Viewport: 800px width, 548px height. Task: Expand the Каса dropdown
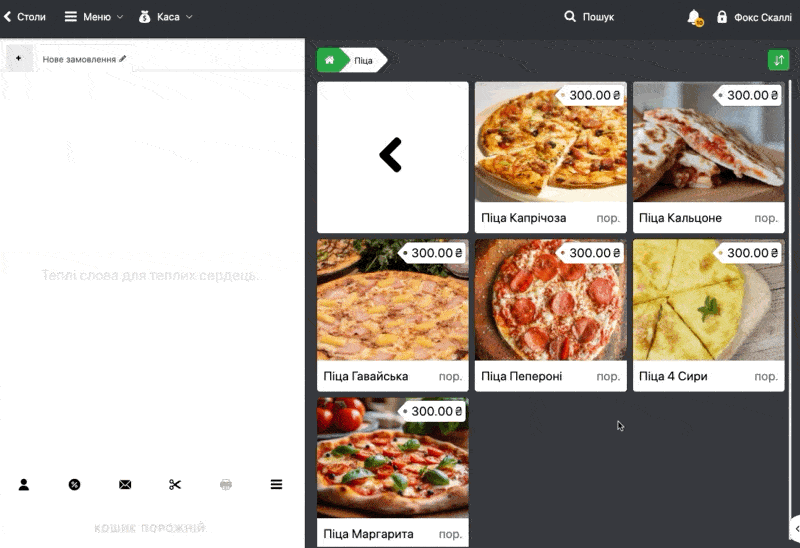tap(166, 17)
